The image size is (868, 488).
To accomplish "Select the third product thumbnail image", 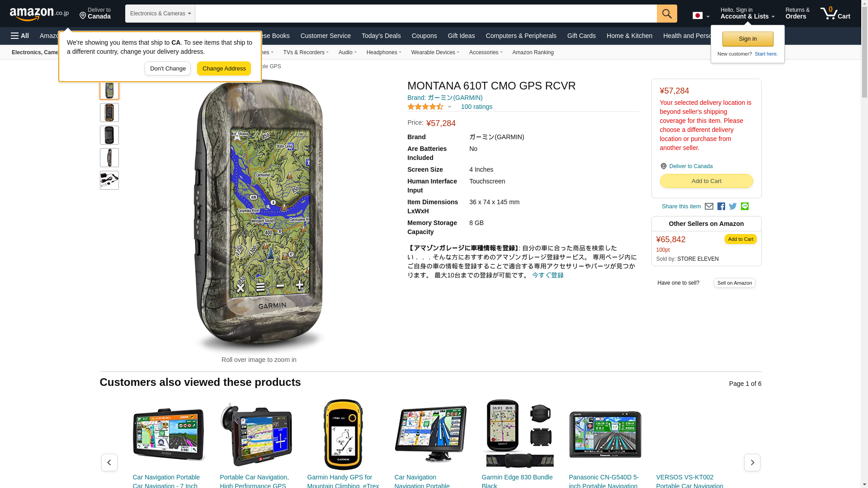I will (x=109, y=135).
